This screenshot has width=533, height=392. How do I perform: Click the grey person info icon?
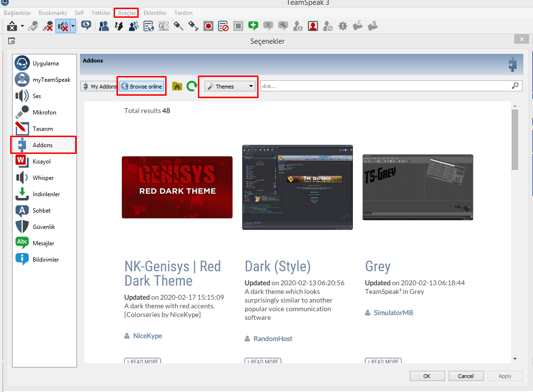(298, 26)
